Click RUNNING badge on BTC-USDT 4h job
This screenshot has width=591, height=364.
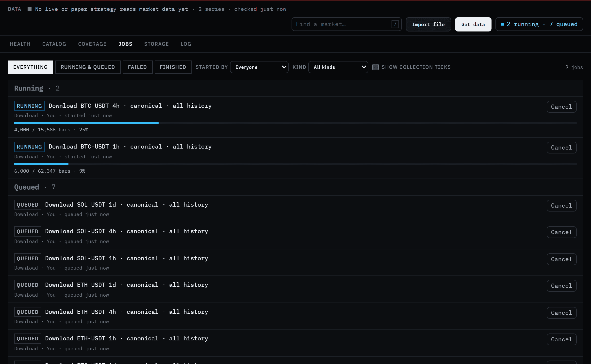(30, 106)
